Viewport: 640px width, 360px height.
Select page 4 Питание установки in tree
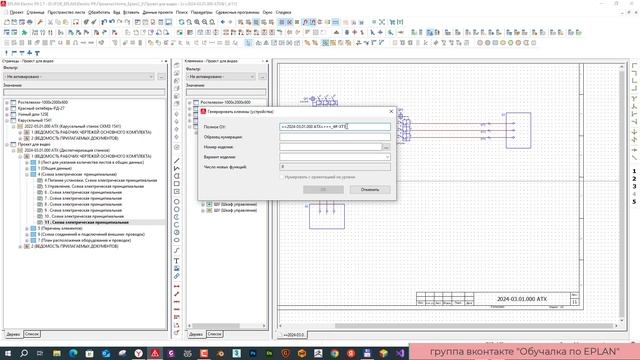coord(100,180)
